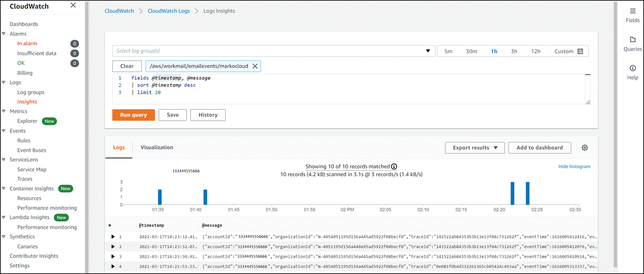Viewport: 644px width, 274px height.
Task: Open the Export results dropdown
Action: coord(475,148)
